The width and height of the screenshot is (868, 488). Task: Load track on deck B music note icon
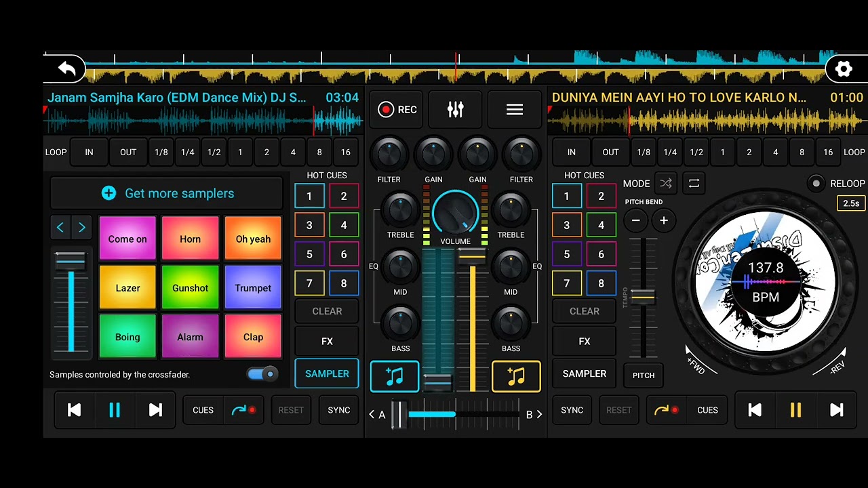(x=516, y=377)
